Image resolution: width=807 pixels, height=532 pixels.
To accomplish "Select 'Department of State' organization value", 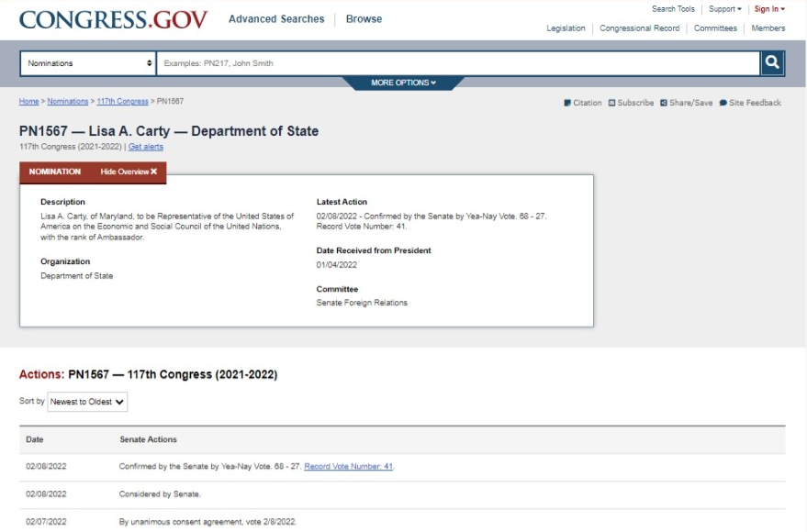I will 77,276.
